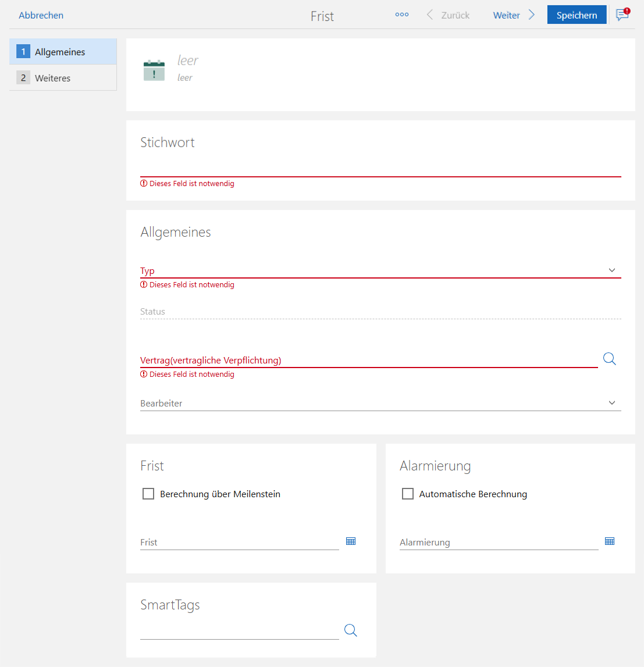Focus the Vertrag(vertragliche Verpflichtung) input field
The image size is (644, 667).
point(368,360)
